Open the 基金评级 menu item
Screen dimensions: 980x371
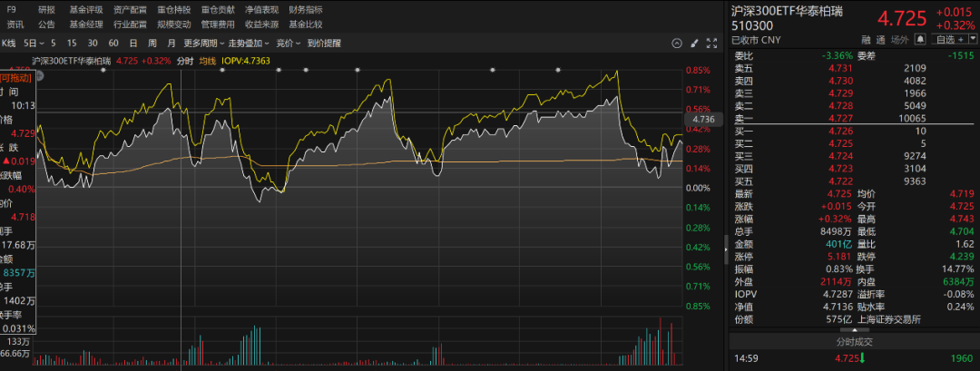85,9
